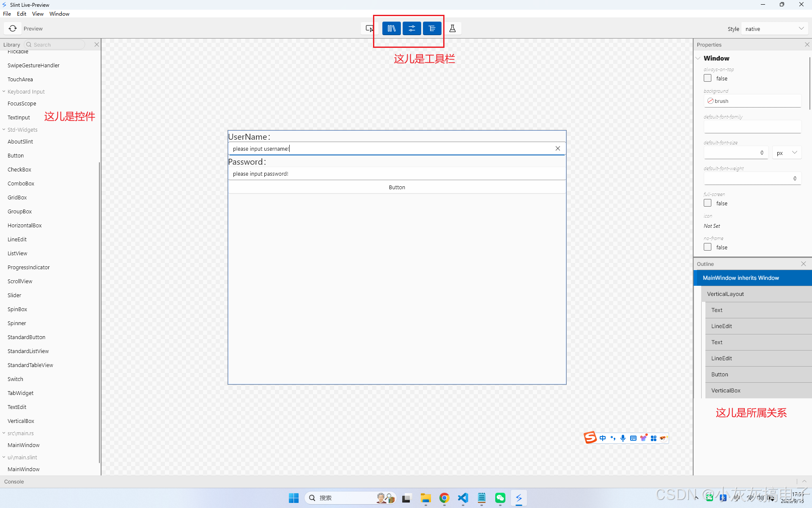Open the px unit dropdown
Image resolution: width=812 pixels, height=508 pixels.
pos(787,153)
